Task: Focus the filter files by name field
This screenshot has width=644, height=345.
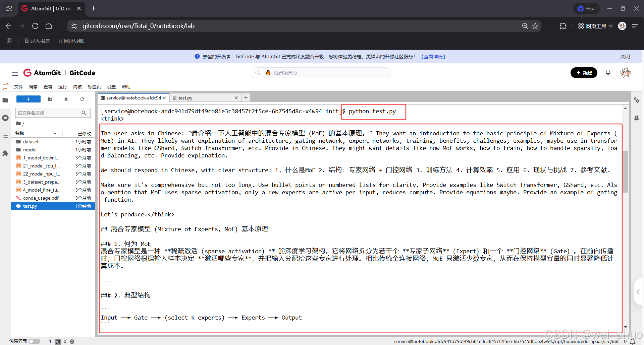Action: tap(53, 113)
